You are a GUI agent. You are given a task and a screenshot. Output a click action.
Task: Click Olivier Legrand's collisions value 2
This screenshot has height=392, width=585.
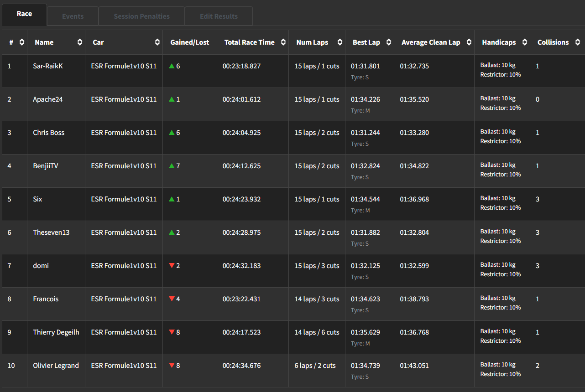pyautogui.click(x=538, y=366)
